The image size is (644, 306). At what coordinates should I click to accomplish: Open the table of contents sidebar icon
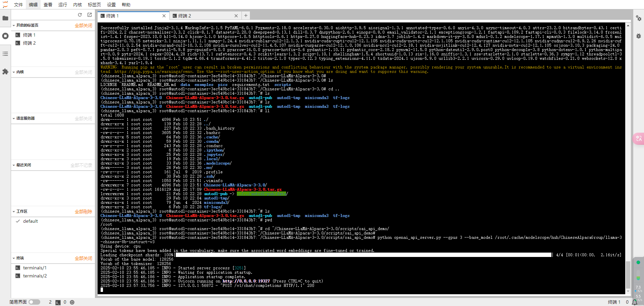(5, 54)
